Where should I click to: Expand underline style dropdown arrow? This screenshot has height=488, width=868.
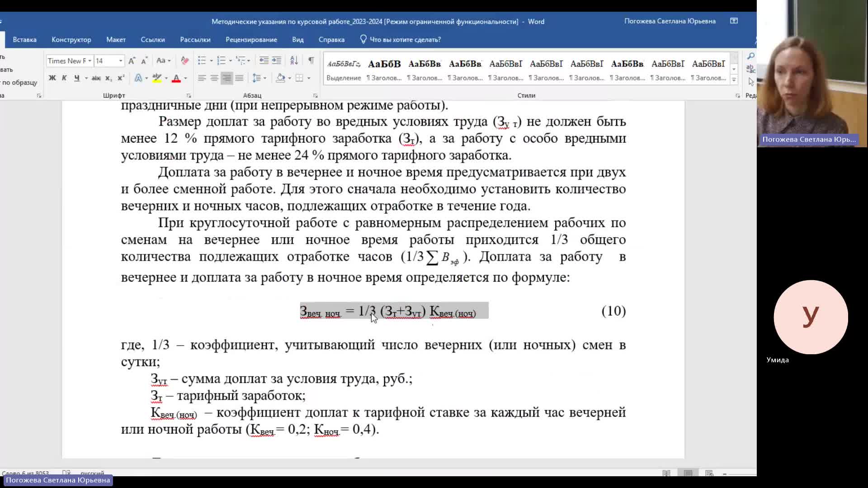point(86,78)
